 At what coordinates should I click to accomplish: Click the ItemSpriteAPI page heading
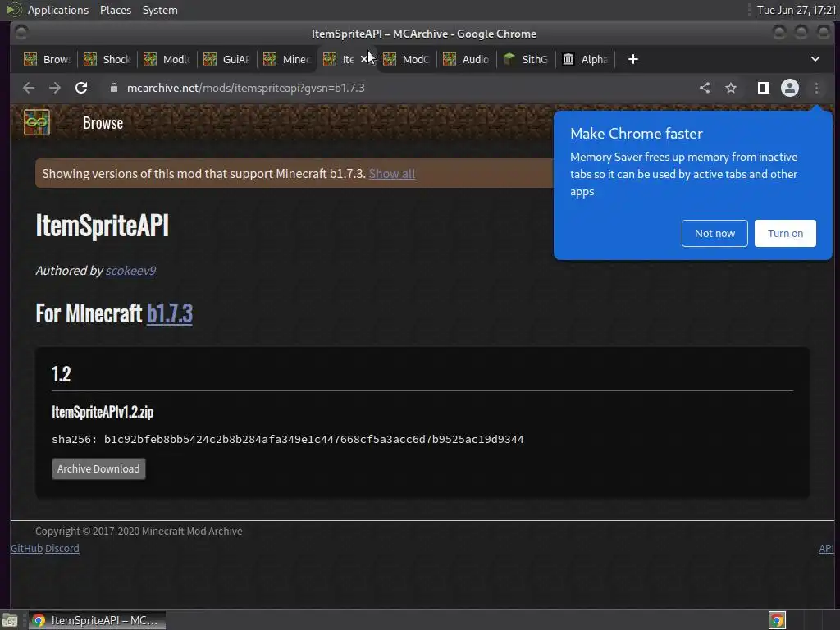coord(103,225)
